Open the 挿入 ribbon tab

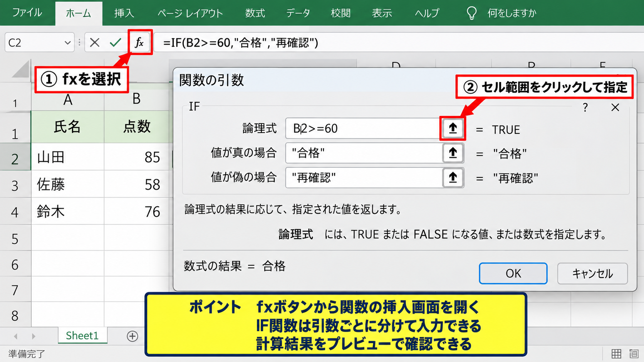tap(124, 13)
